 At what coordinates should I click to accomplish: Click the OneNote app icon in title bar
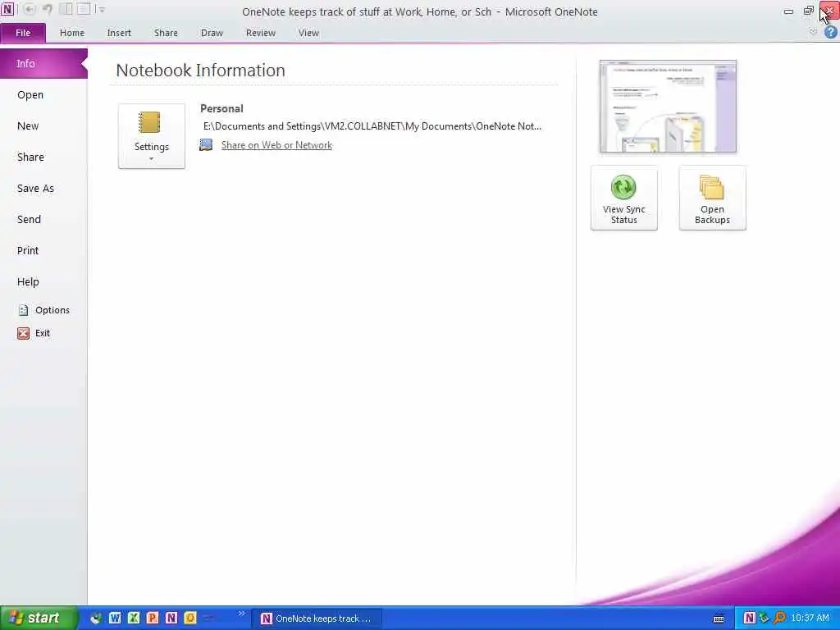pyautogui.click(x=7, y=9)
